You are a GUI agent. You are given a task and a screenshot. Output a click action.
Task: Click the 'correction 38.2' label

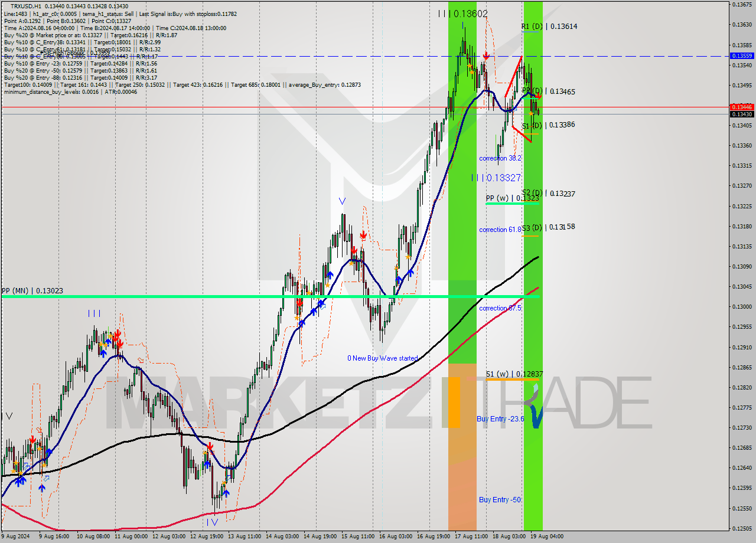pos(500,158)
